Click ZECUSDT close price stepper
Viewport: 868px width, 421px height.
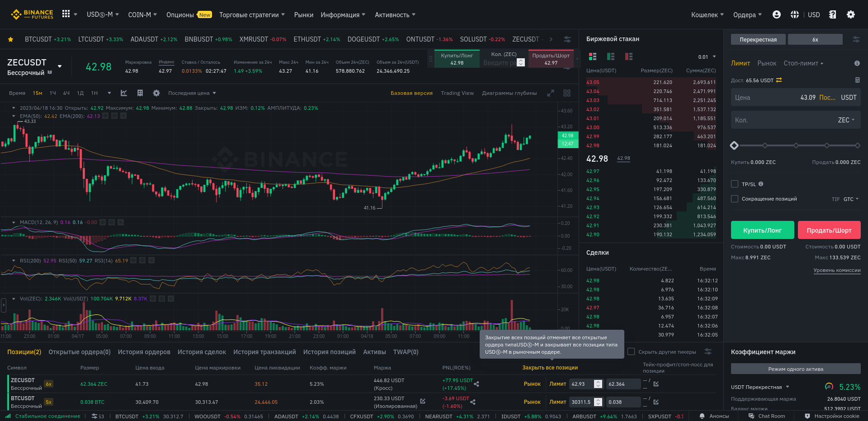coord(598,384)
